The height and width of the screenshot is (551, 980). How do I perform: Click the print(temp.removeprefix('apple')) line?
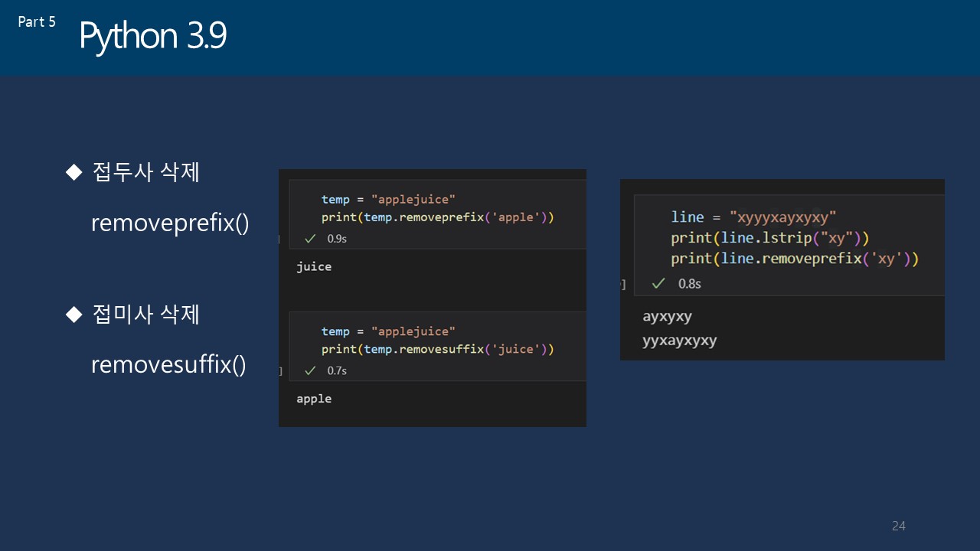(437, 217)
